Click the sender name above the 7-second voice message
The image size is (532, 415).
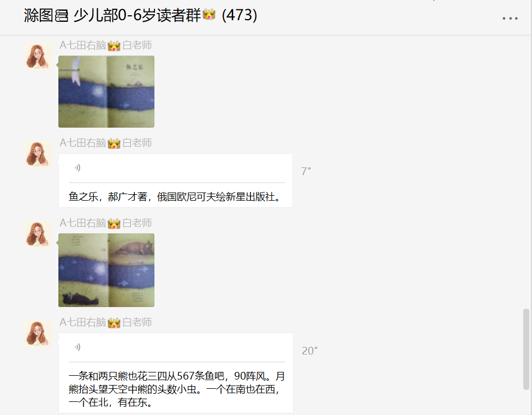click(105, 143)
